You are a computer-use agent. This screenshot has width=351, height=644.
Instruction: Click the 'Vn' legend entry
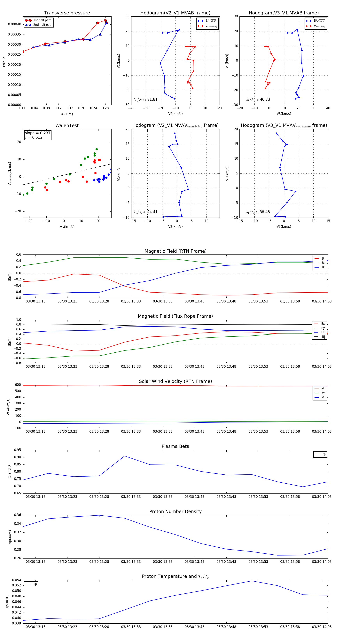[x=320, y=398]
